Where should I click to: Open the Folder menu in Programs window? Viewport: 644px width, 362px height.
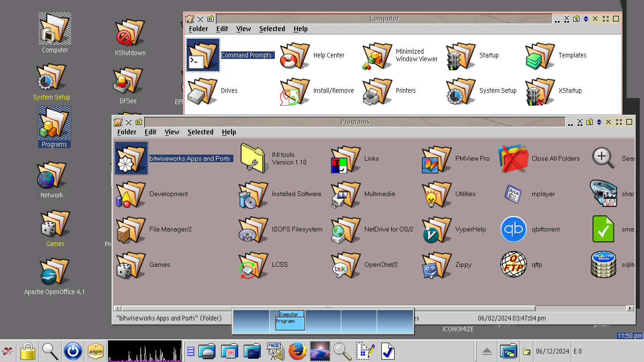point(127,132)
